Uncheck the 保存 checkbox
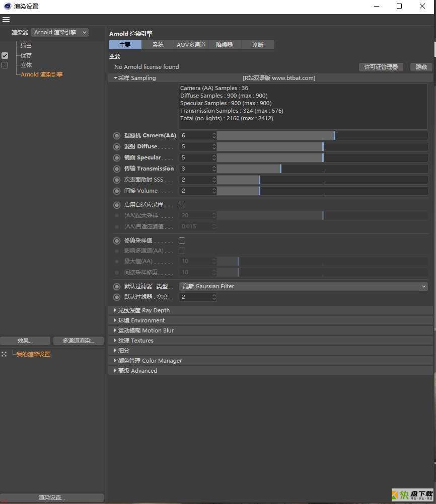 5,55
